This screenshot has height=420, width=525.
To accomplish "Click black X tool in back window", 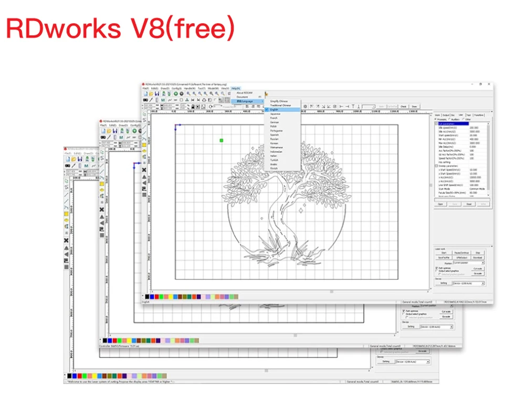I will pyautogui.click(x=66, y=240).
